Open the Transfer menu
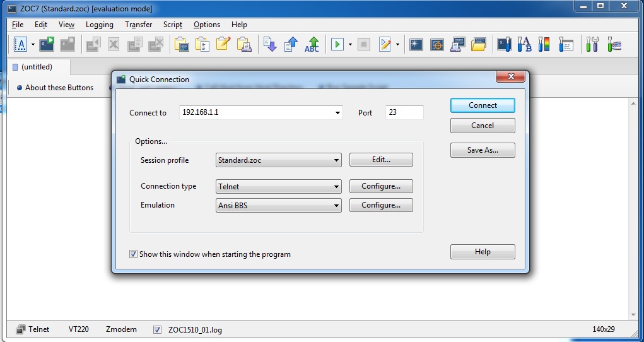The height and width of the screenshot is (342, 644). 138,25
